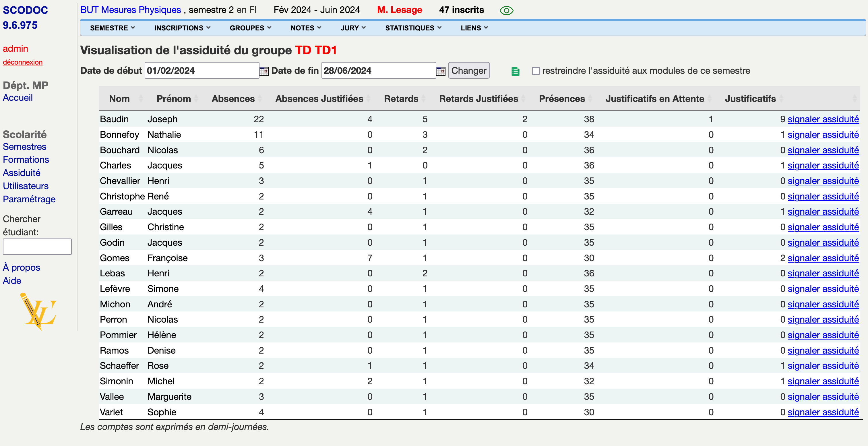Viewport: 868px width, 446px height.
Task: Click M. Lesage responsible name
Action: tap(400, 10)
